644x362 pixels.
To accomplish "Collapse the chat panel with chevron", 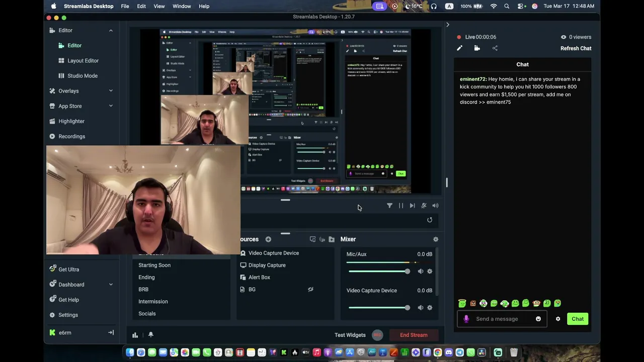I will click(x=447, y=24).
